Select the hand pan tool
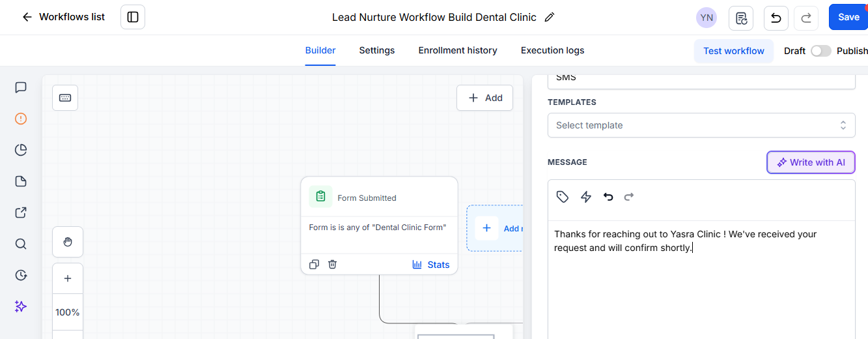 (68, 242)
